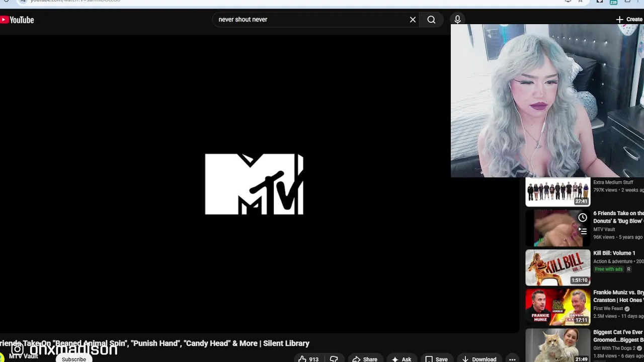Image resolution: width=644 pixels, height=362 pixels.
Task: Open 'Kill Bill: Volume 1' title link
Action: pos(614,253)
